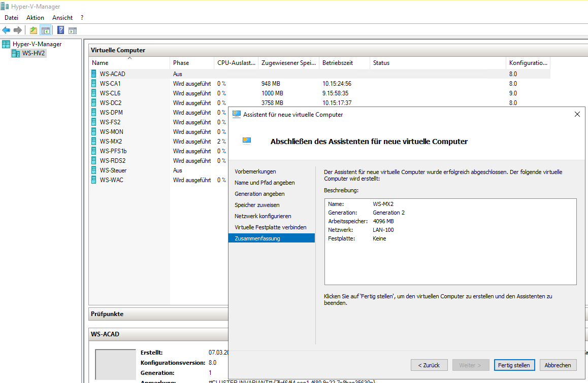Click the Forward arrow toolbar icon
This screenshot has height=383, width=588.
coord(18,30)
